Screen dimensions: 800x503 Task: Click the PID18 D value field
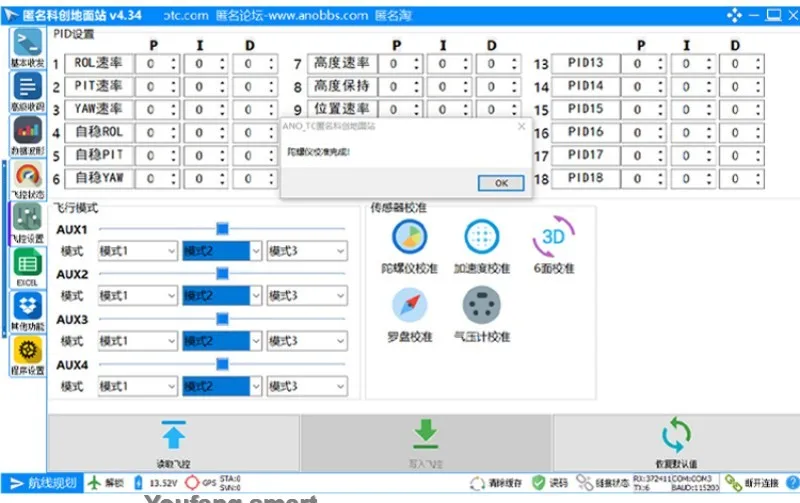[x=741, y=179]
